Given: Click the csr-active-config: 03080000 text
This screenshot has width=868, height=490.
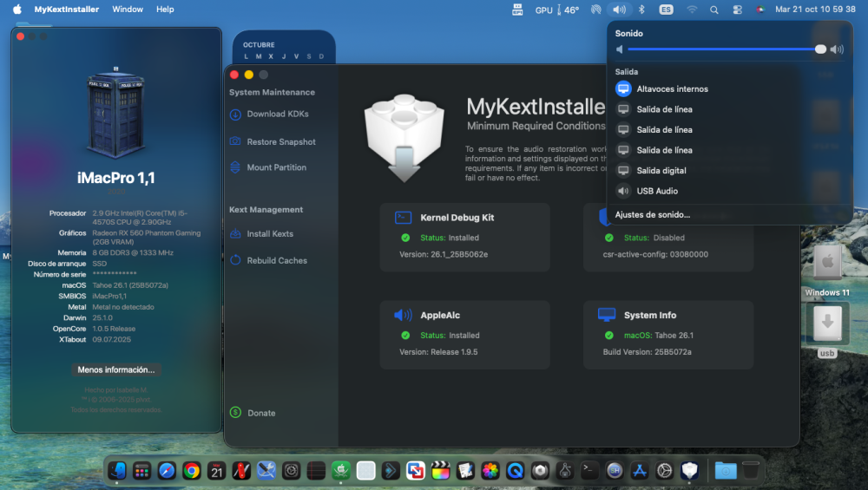Looking at the screenshot, I should tap(655, 254).
